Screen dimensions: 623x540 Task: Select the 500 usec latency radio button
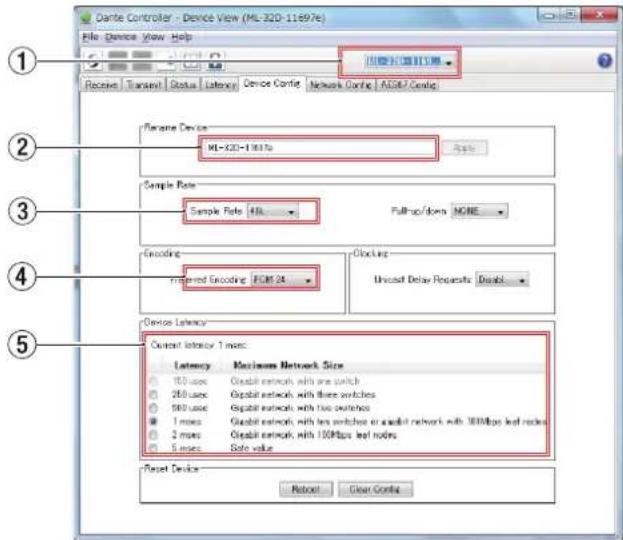click(x=153, y=408)
